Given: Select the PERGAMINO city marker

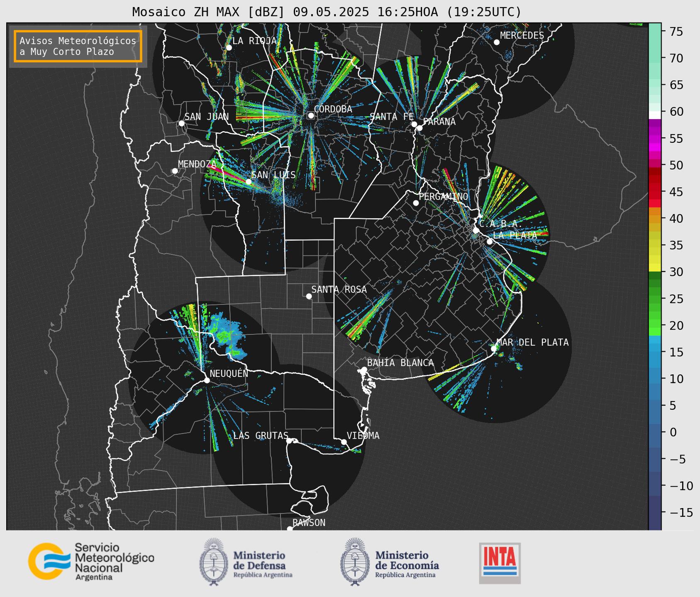Looking at the screenshot, I should point(416,203).
